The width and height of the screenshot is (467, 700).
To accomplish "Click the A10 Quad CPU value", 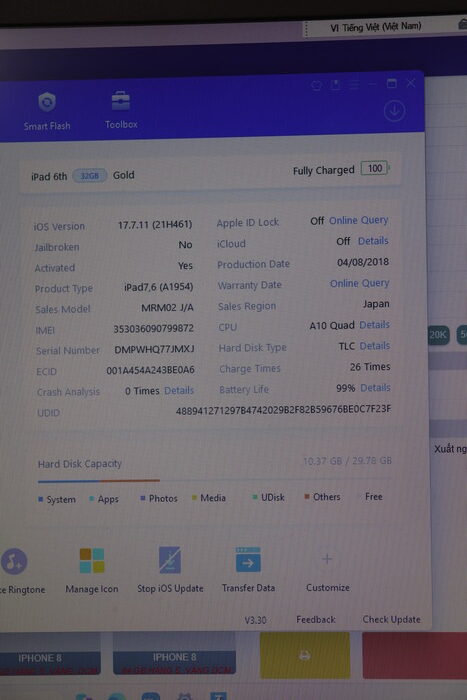I will [x=332, y=325].
